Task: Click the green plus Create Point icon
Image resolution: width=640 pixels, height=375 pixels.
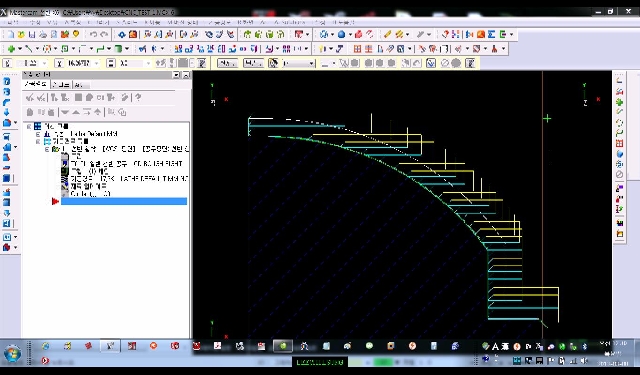Action: tap(11, 49)
